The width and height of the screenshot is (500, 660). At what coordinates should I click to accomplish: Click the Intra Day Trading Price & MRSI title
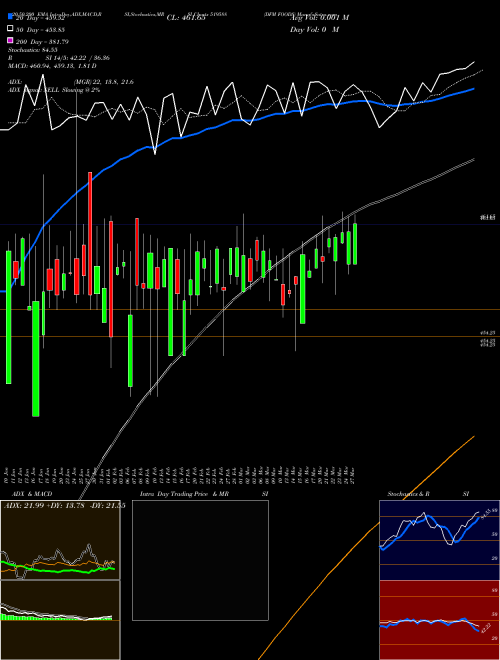click(x=204, y=494)
